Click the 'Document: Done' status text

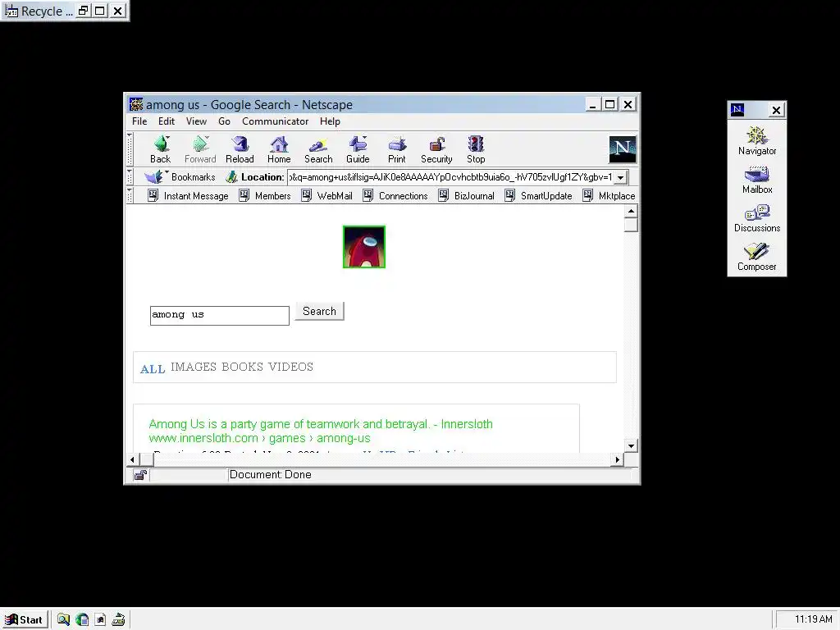coord(270,475)
